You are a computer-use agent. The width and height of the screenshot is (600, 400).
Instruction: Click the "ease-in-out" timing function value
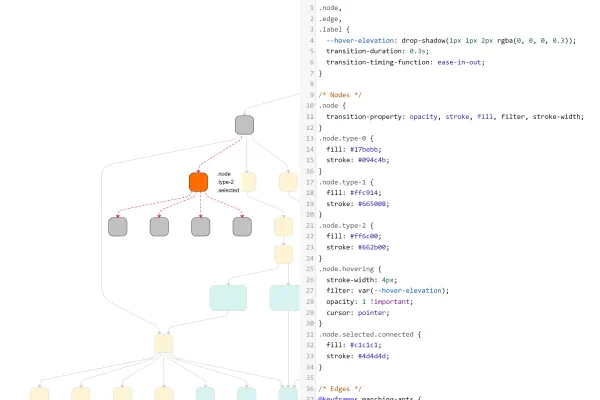459,62
